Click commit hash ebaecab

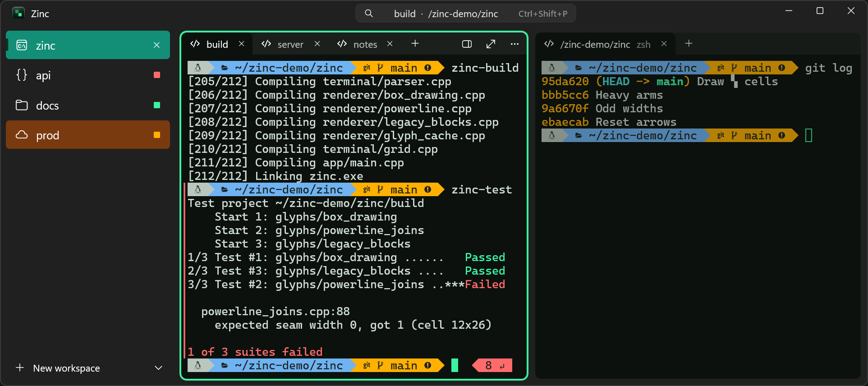[x=565, y=122]
